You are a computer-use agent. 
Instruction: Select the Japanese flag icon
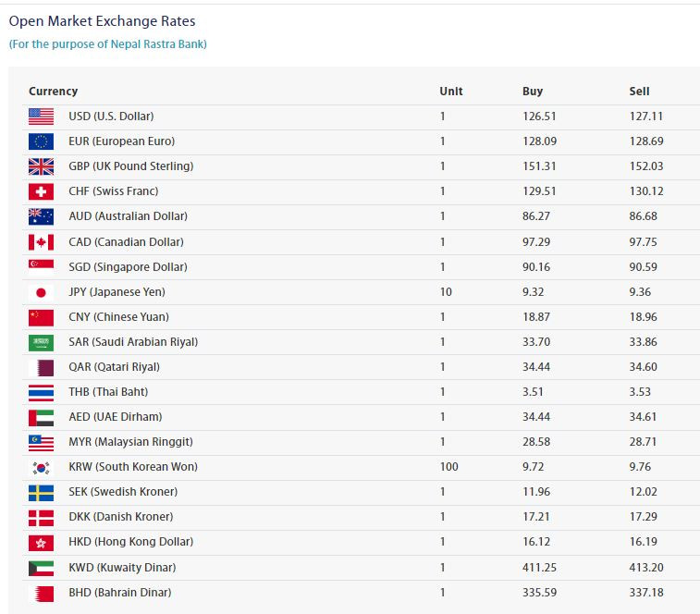point(41,292)
